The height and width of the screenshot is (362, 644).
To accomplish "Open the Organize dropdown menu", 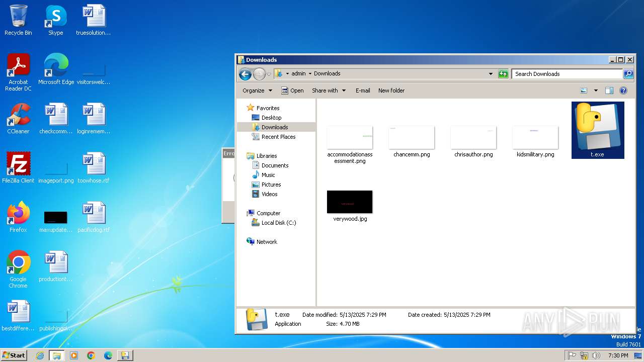I will (257, 90).
